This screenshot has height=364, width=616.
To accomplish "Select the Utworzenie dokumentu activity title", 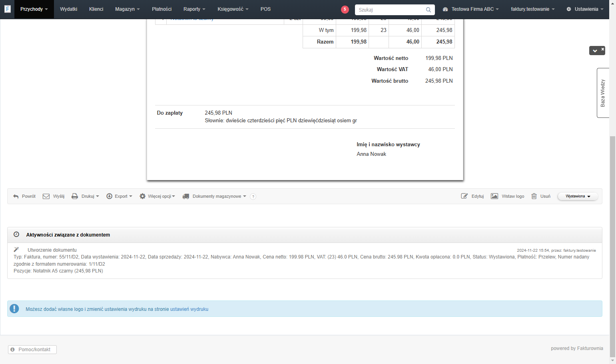I will click(x=52, y=250).
